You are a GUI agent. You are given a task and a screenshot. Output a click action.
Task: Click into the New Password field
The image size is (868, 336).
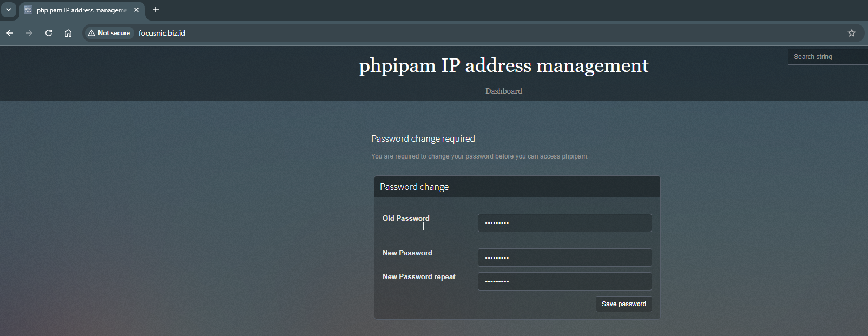pyautogui.click(x=564, y=258)
